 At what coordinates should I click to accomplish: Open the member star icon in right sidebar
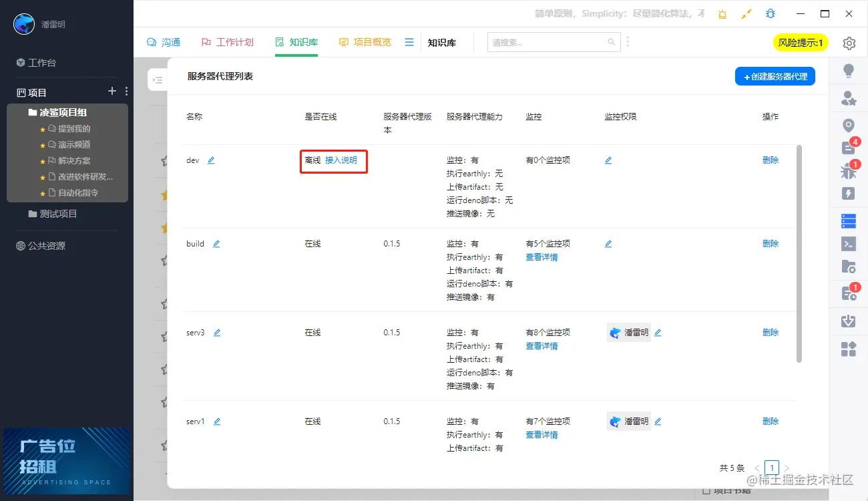(849, 99)
